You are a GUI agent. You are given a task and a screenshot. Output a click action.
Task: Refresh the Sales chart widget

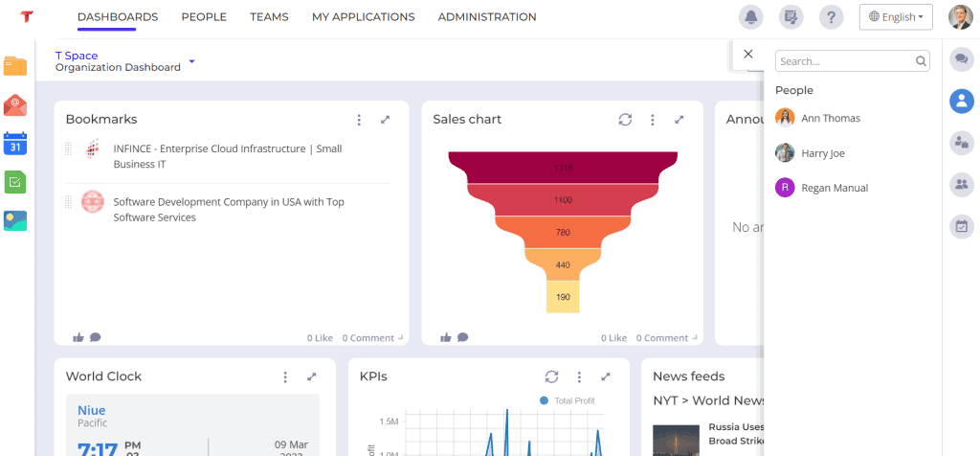tap(625, 120)
